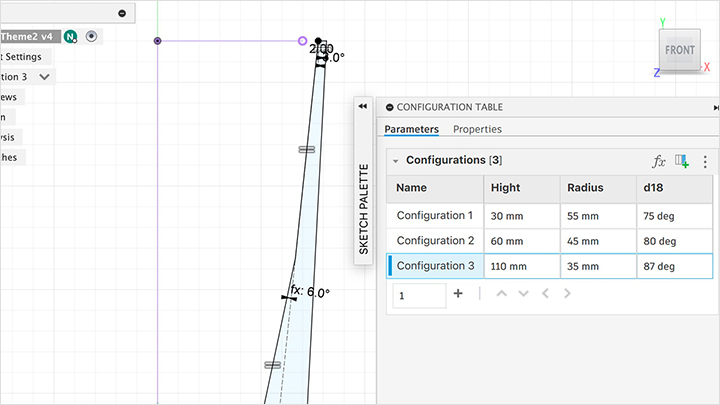This screenshot has width=720, height=405.
Task: Select the filled purple origin point
Action: (158, 41)
